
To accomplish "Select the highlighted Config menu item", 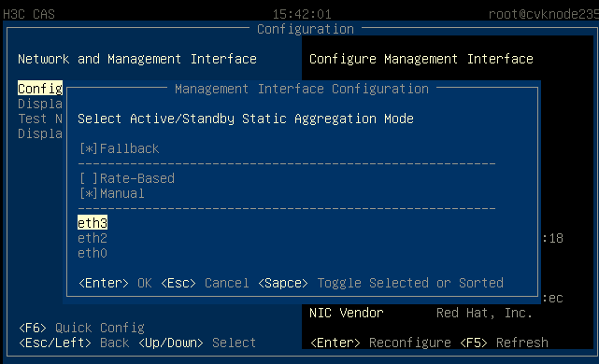I will point(40,89).
